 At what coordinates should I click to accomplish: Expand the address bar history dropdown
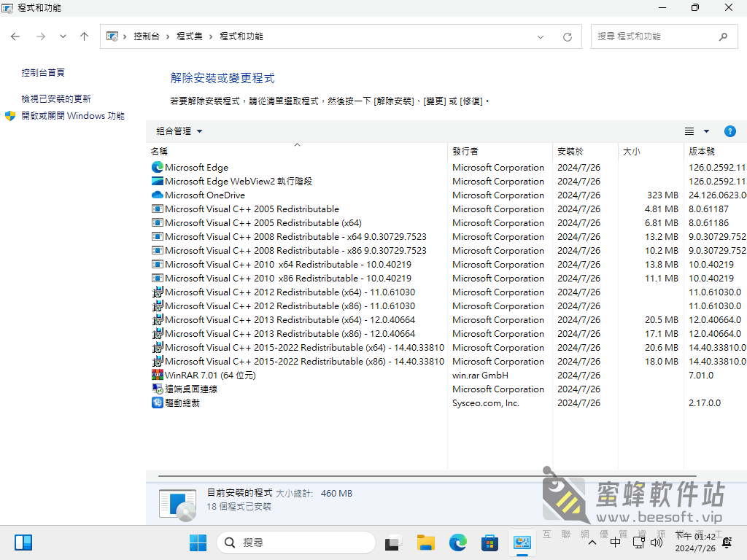pyautogui.click(x=541, y=36)
